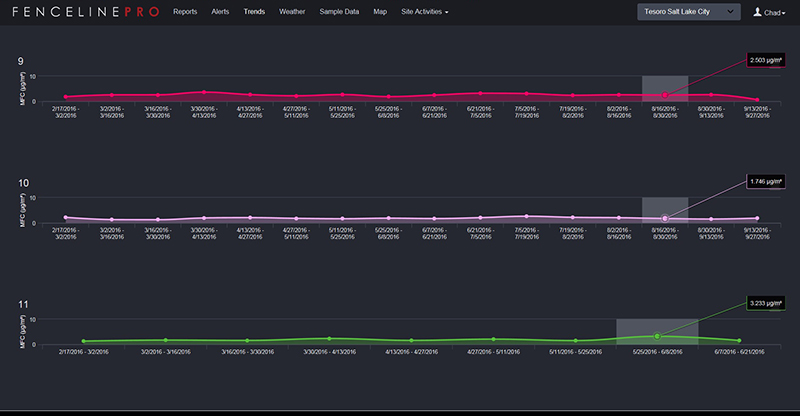The height and width of the screenshot is (416, 800).
Task: Click the FENCELINE PRO logo
Action: point(86,12)
